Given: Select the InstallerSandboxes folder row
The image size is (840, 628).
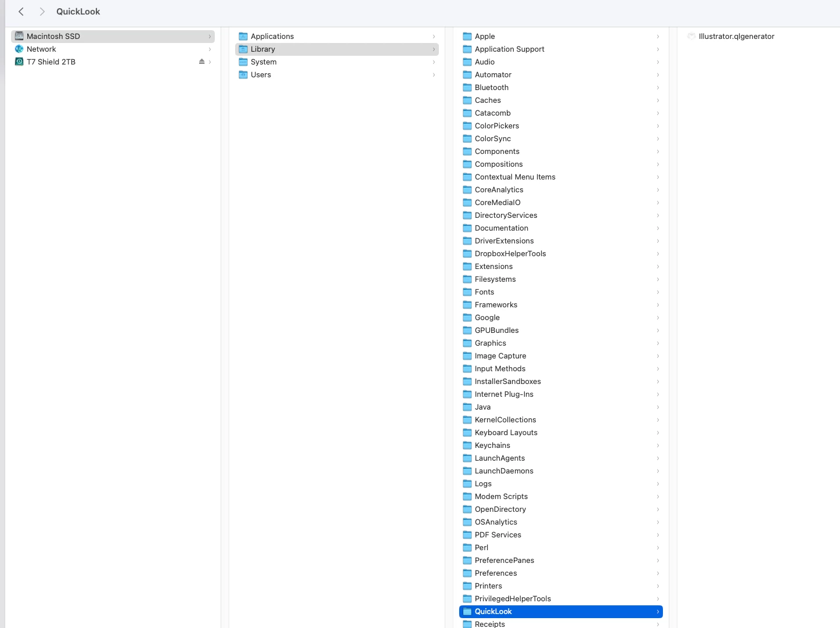Looking at the screenshot, I should click(x=561, y=381).
